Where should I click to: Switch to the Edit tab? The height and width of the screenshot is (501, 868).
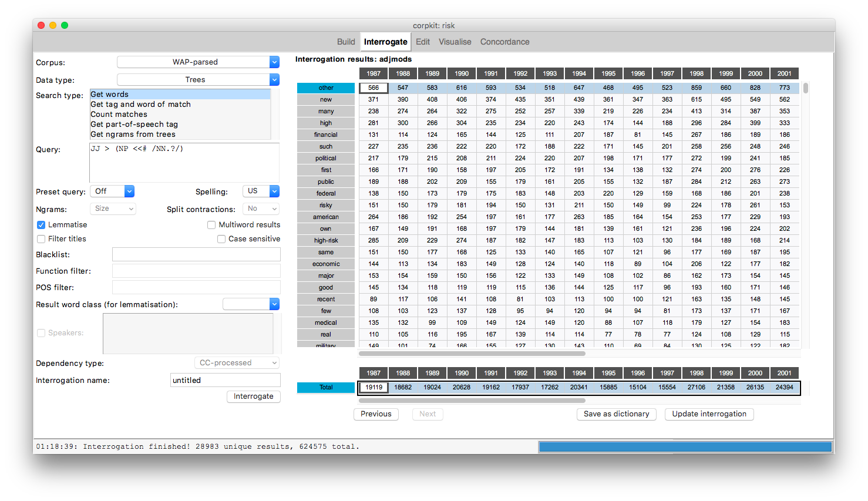(x=423, y=42)
